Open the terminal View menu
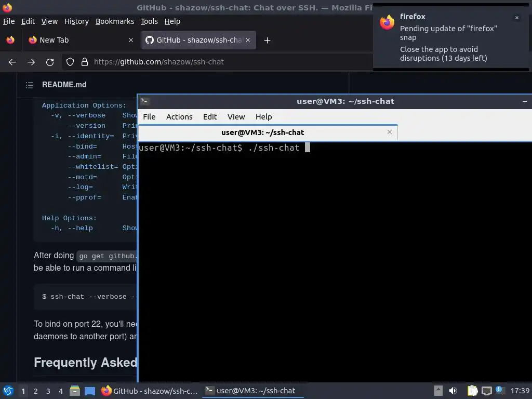Image resolution: width=532 pixels, height=399 pixels. pos(236,117)
